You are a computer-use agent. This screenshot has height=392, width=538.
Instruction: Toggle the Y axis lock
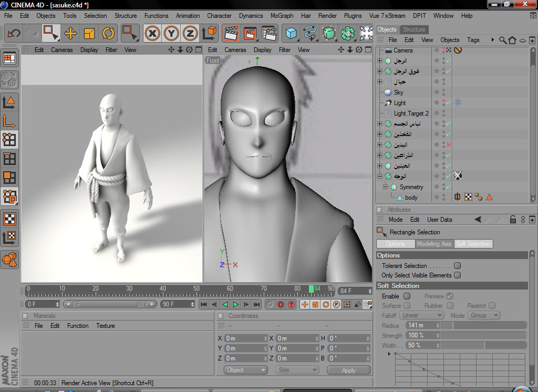pyautogui.click(x=171, y=33)
